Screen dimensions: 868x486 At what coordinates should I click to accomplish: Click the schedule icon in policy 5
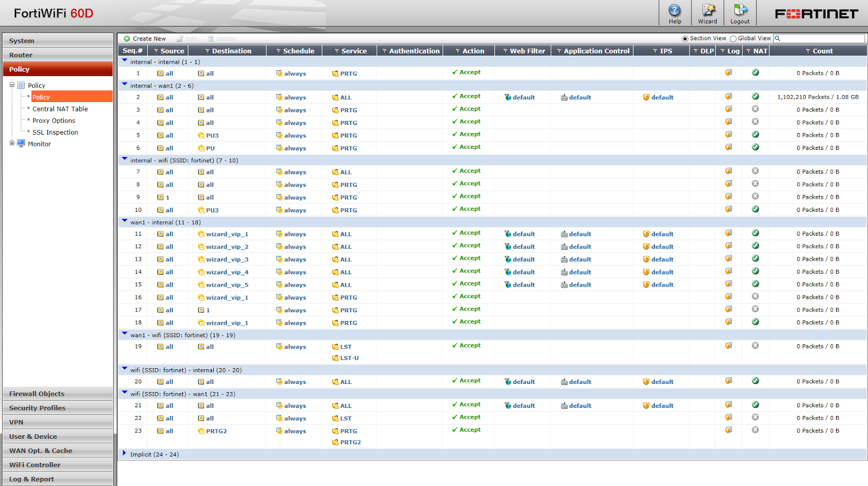coord(279,135)
